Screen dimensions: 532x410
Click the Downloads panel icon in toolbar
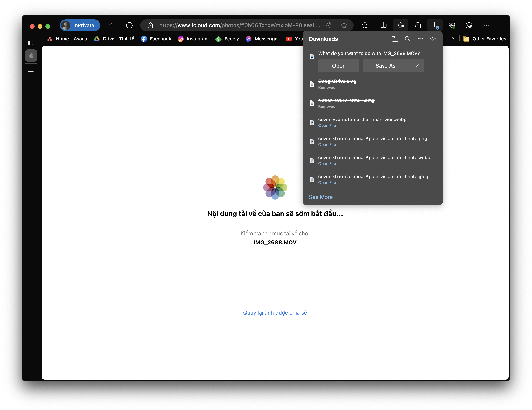pyautogui.click(x=435, y=25)
